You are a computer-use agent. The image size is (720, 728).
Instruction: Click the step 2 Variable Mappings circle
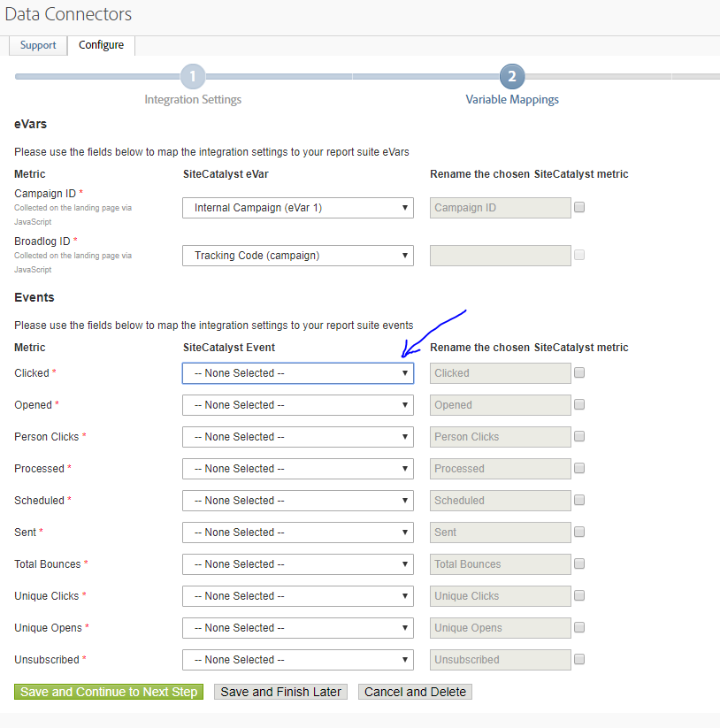click(512, 76)
